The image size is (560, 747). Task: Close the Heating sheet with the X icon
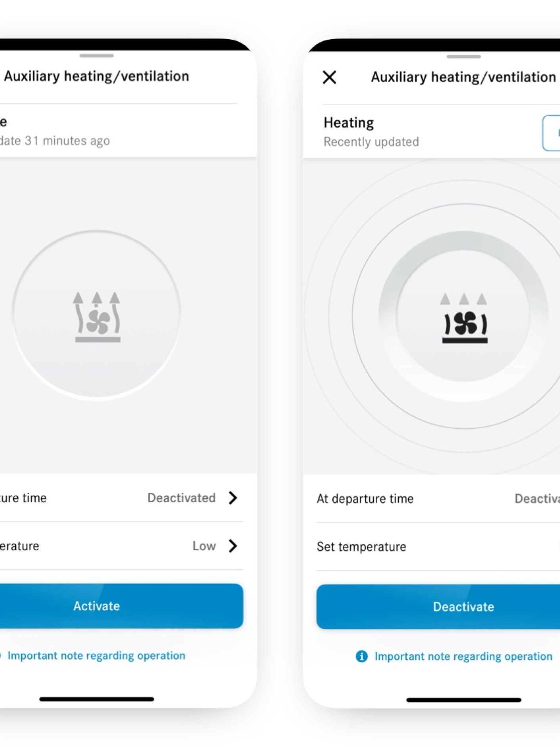(329, 78)
